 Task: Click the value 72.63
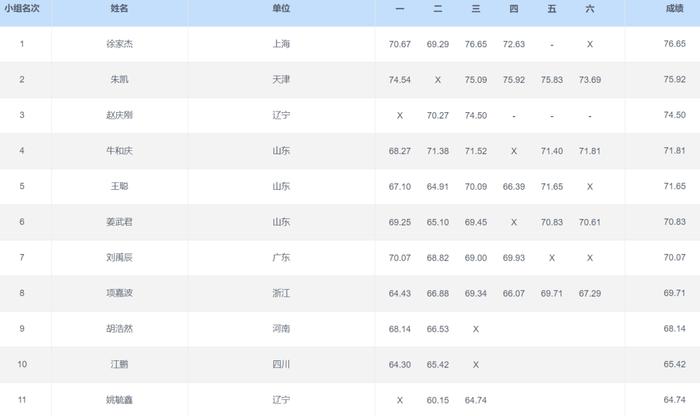click(514, 44)
